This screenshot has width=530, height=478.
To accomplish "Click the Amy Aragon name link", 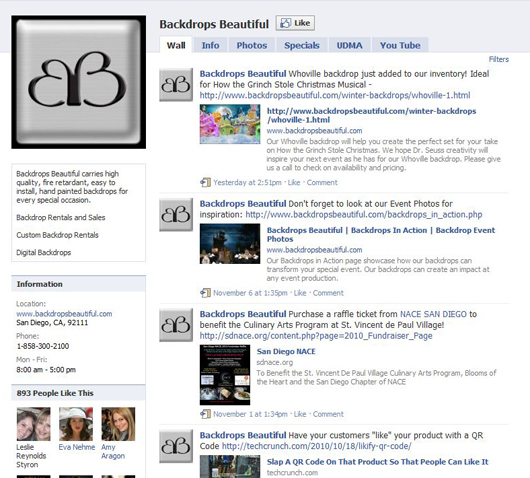I will click(113, 452).
